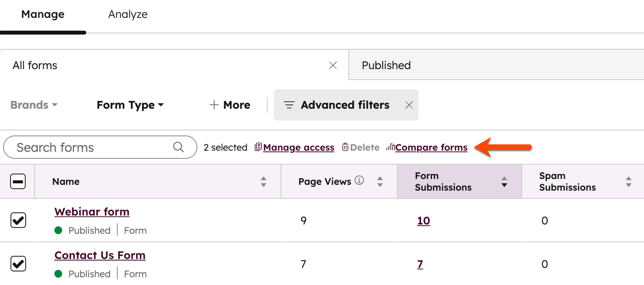Click the search magnifier icon
Viewport: 644px width, 285px height.
178,147
